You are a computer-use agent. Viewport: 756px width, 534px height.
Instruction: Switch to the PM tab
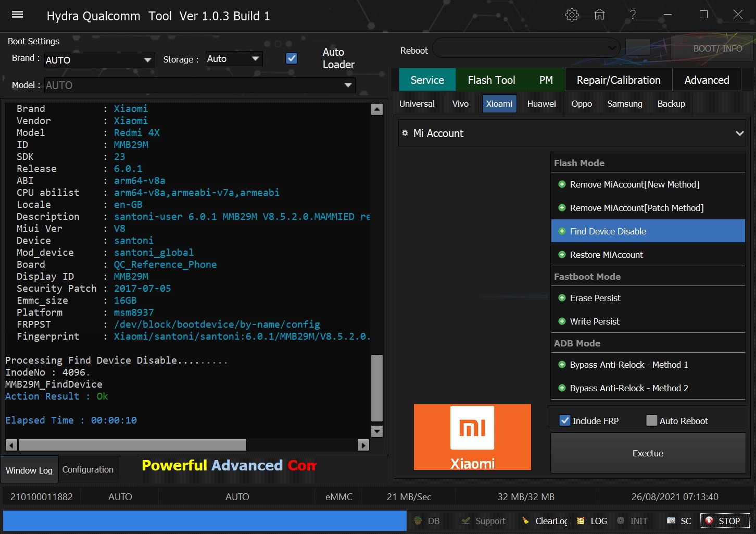tap(546, 80)
